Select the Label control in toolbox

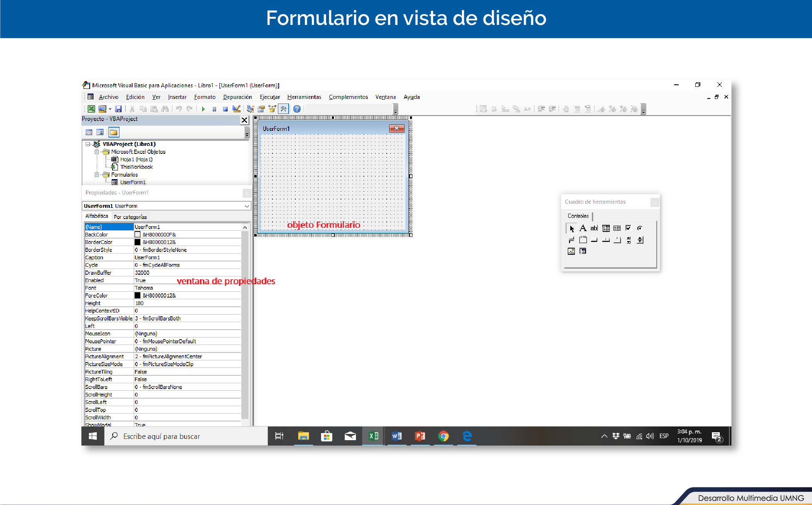pos(583,228)
